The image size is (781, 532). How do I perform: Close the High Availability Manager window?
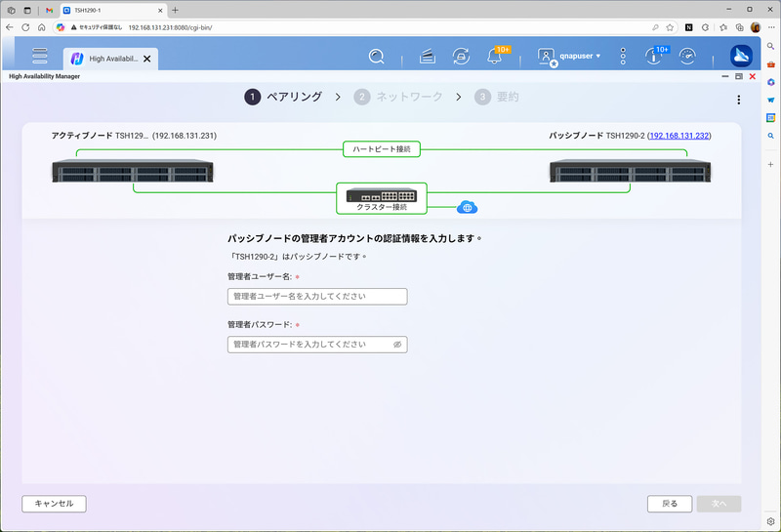pos(752,76)
